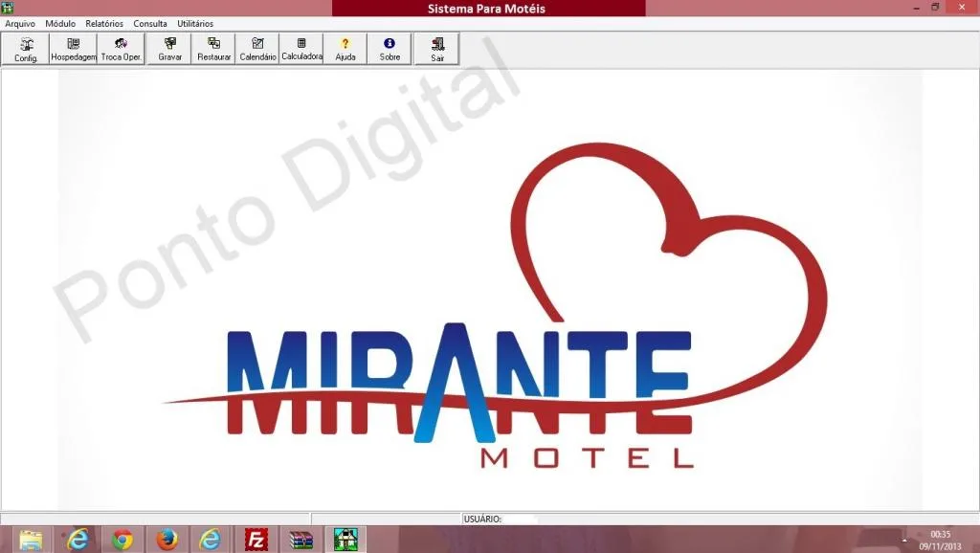Image resolution: width=980 pixels, height=553 pixels.
Task: Open Google Chrome from the taskbar
Action: point(122,540)
